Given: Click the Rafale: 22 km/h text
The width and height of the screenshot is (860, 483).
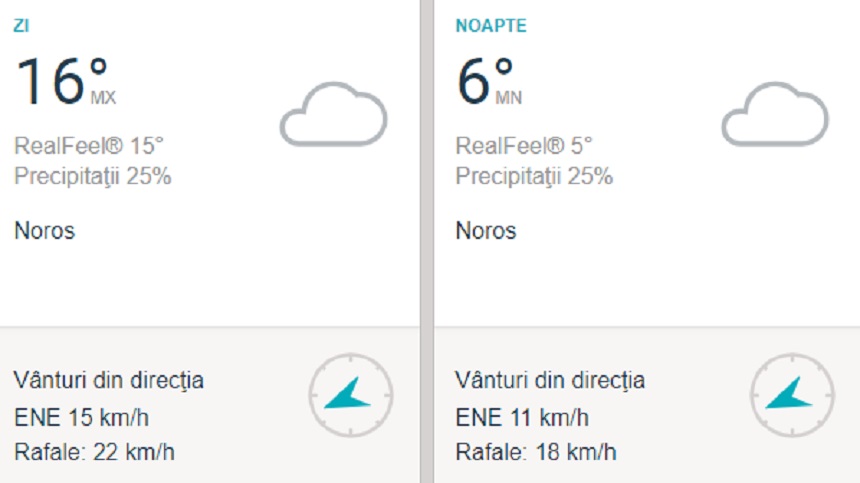Looking at the screenshot, I should coord(94,452).
